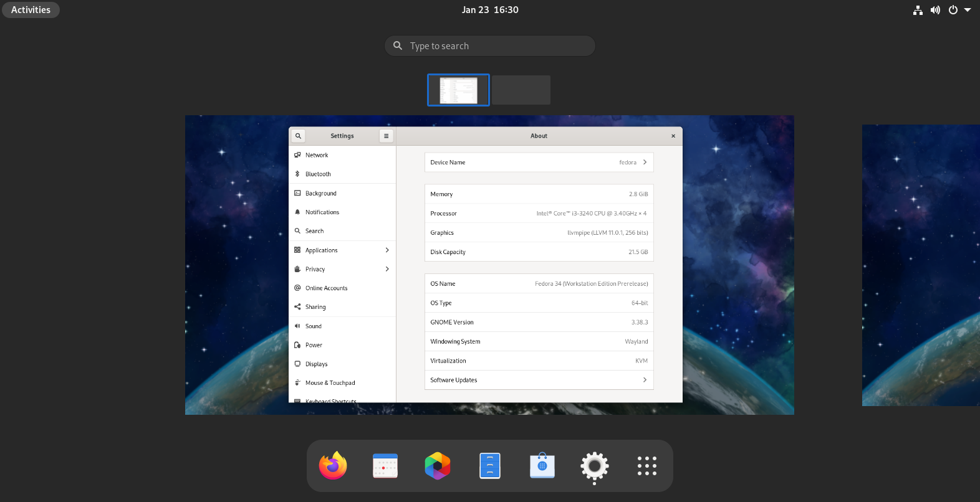This screenshot has width=980, height=502.
Task: Launch the Calendar app in dock
Action: pos(385,466)
